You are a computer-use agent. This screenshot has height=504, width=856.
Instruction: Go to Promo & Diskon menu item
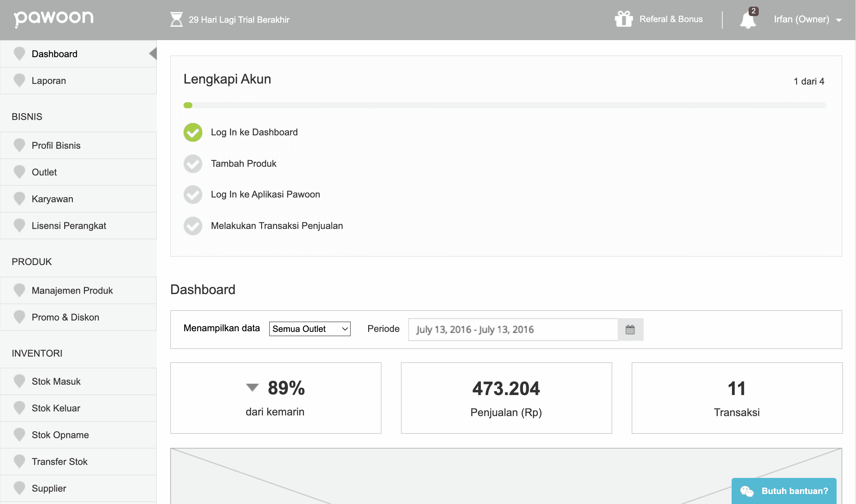pos(79,318)
